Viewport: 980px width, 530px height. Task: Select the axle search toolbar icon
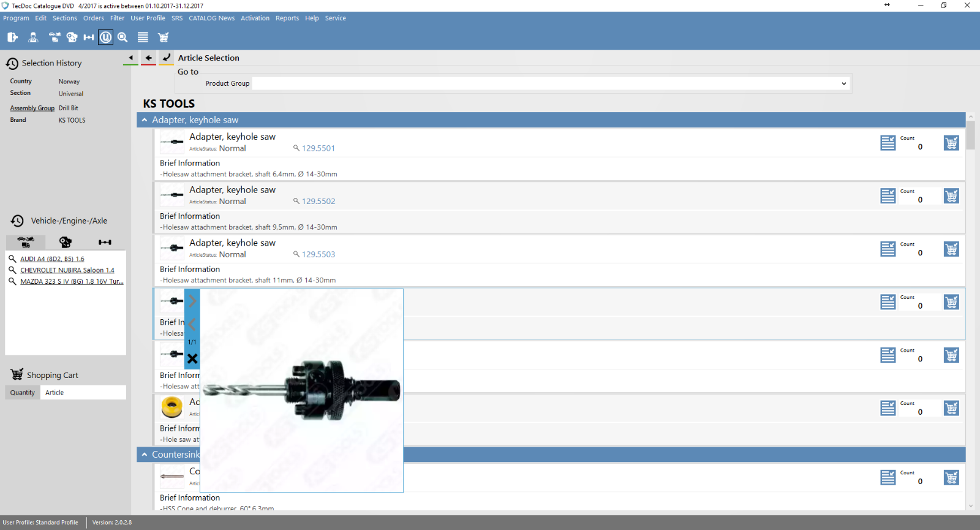[x=89, y=37]
